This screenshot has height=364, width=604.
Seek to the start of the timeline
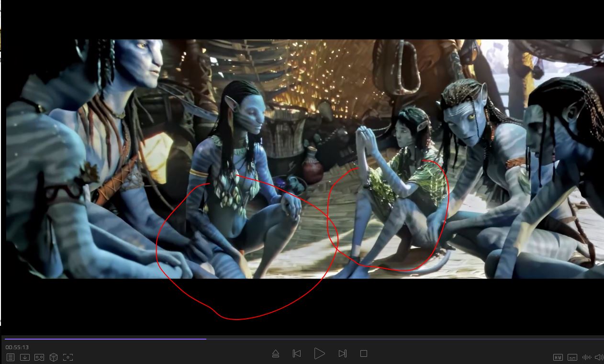[6, 339]
